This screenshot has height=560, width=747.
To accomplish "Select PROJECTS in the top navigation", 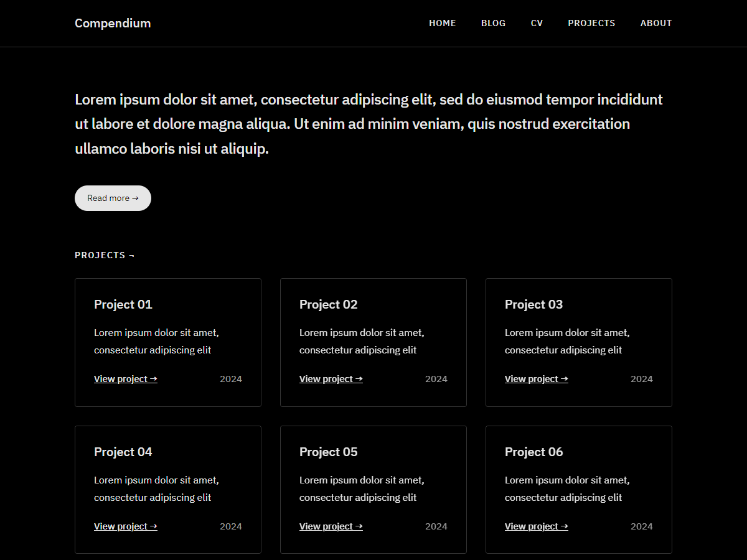I will click(591, 23).
